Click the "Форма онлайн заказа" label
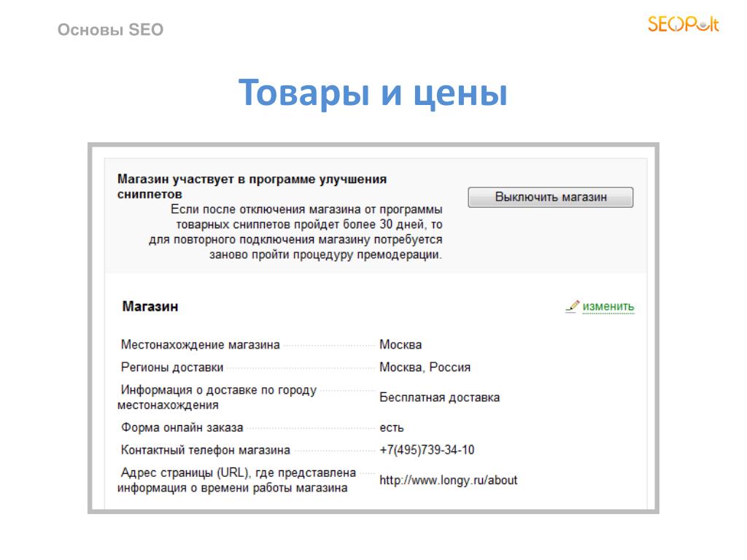The image size is (747, 560). click(x=182, y=427)
